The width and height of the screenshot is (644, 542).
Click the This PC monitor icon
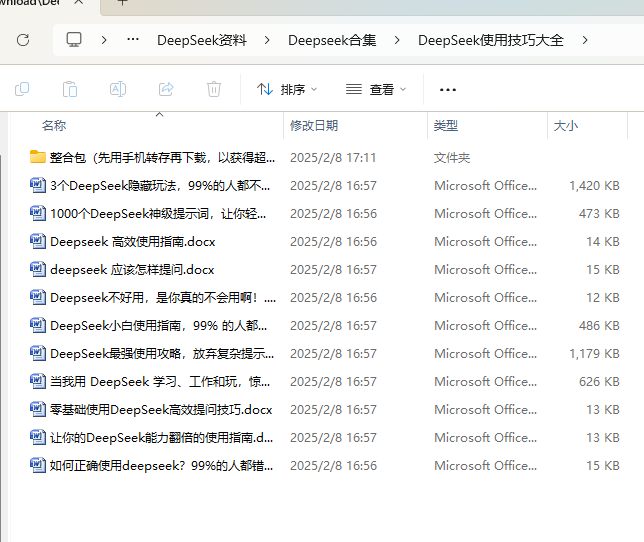coord(74,40)
